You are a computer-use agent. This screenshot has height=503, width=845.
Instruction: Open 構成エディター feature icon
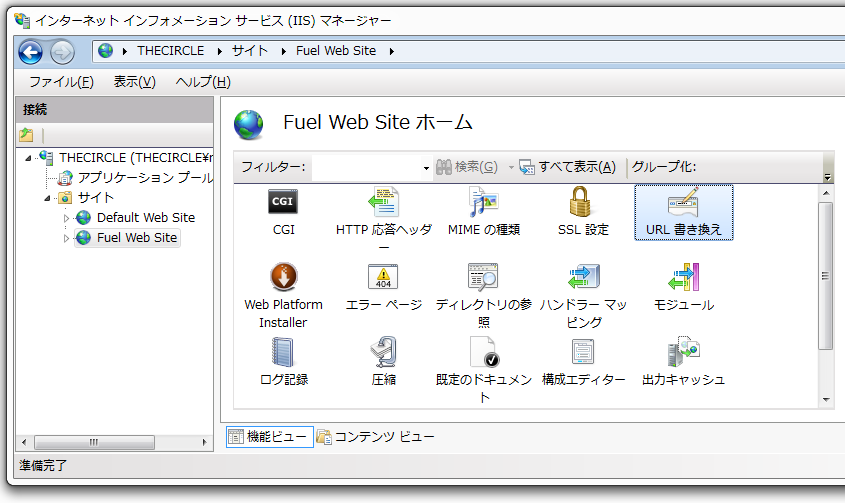[583, 352]
